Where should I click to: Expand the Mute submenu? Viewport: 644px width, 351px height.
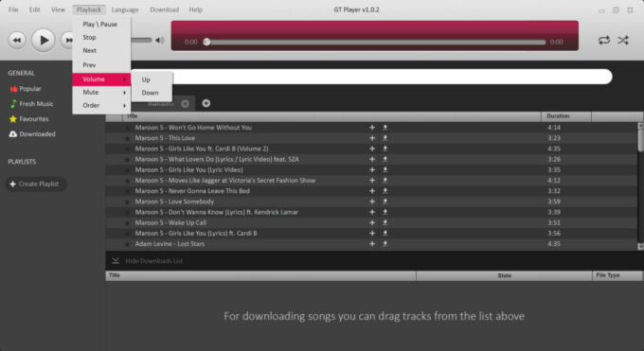[101, 93]
